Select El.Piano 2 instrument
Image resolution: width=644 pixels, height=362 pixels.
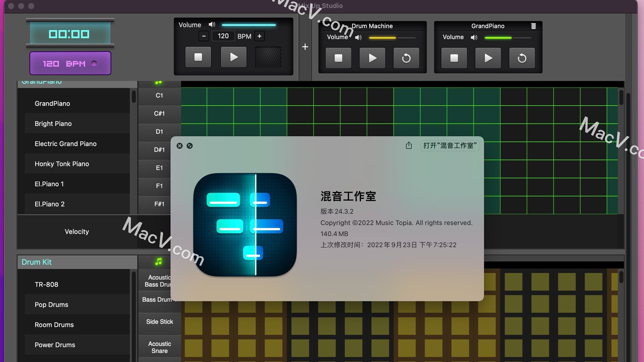[77, 204]
